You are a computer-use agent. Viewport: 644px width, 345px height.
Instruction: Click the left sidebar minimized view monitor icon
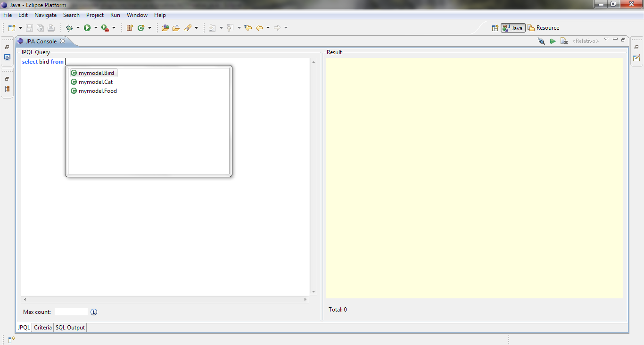click(7, 57)
